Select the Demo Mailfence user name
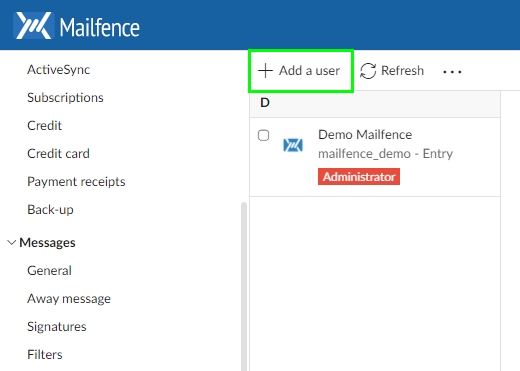This screenshot has width=520, height=371. click(x=365, y=135)
